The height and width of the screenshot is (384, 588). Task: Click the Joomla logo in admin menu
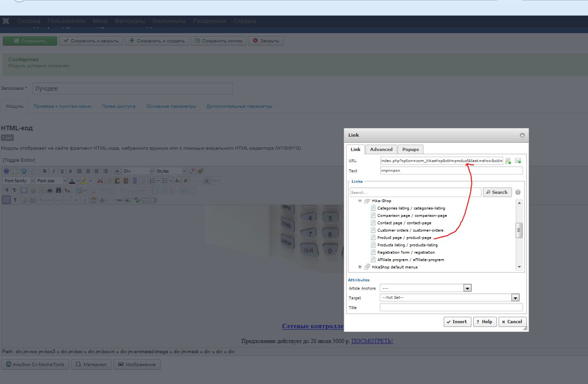pos(6,21)
